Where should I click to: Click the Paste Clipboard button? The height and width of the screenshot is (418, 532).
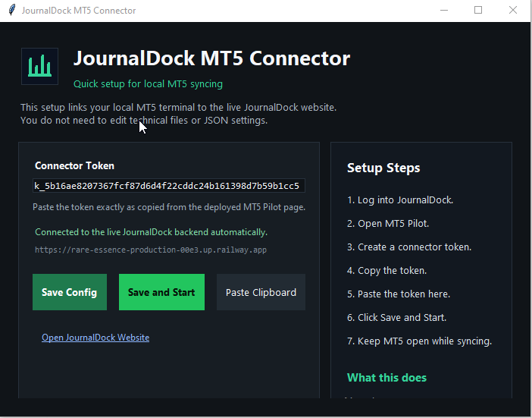tap(261, 292)
